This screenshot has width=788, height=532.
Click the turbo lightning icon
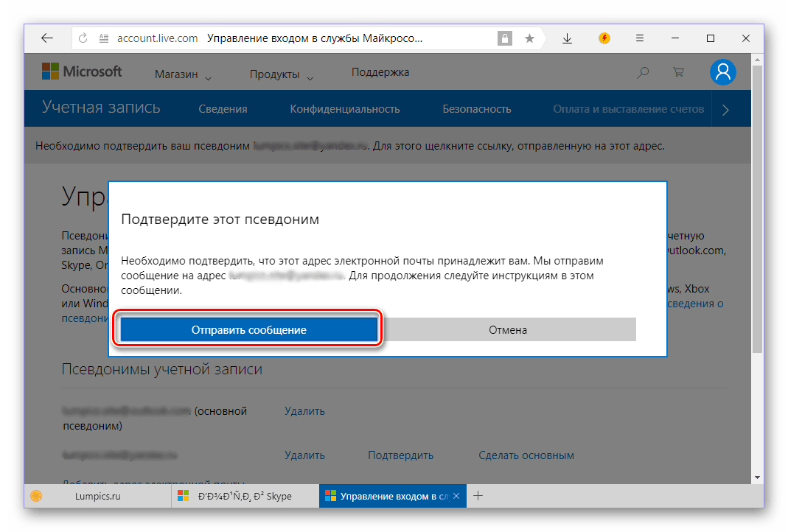[604, 38]
